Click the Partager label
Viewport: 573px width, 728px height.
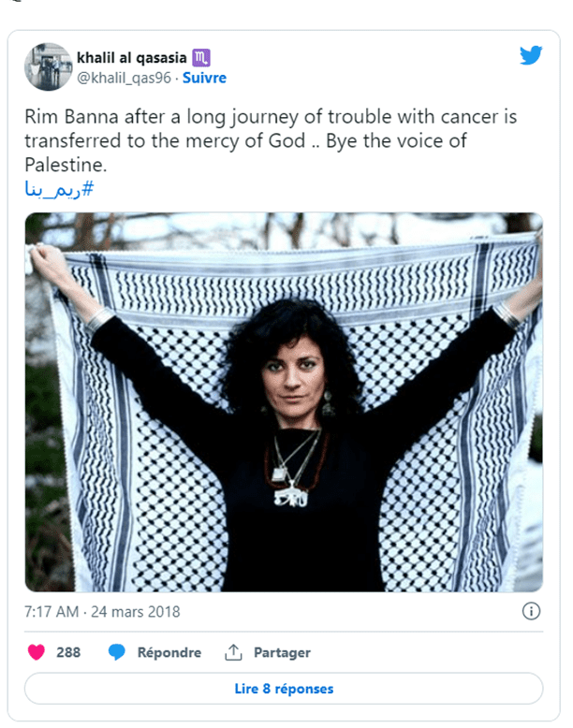[282, 653]
